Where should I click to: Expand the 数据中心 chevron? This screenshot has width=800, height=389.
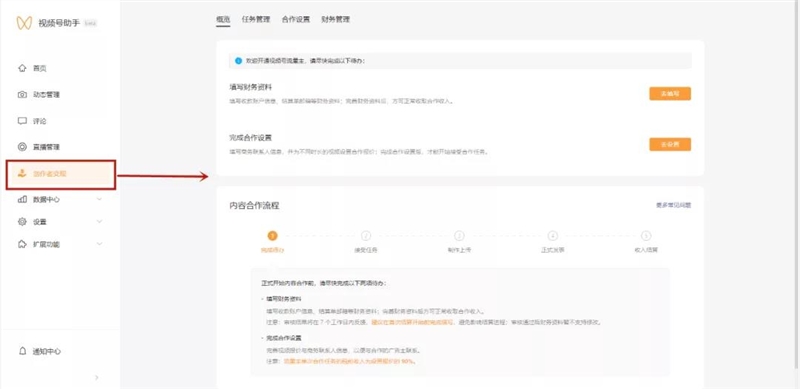pyautogui.click(x=99, y=200)
